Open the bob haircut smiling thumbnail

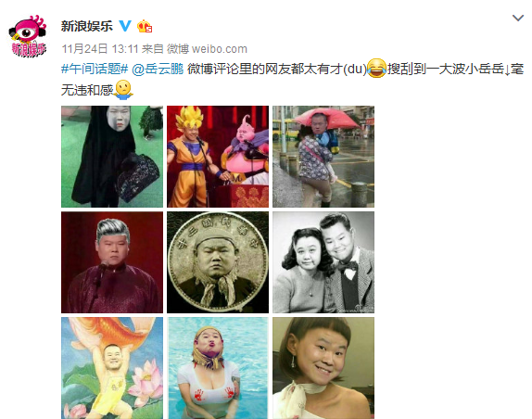[x=323, y=368]
